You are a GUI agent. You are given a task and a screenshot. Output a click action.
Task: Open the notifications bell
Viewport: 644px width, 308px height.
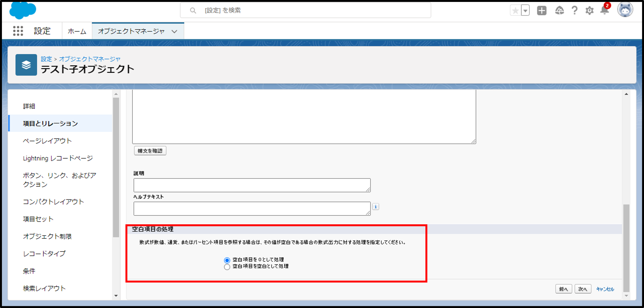coord(604,10)
